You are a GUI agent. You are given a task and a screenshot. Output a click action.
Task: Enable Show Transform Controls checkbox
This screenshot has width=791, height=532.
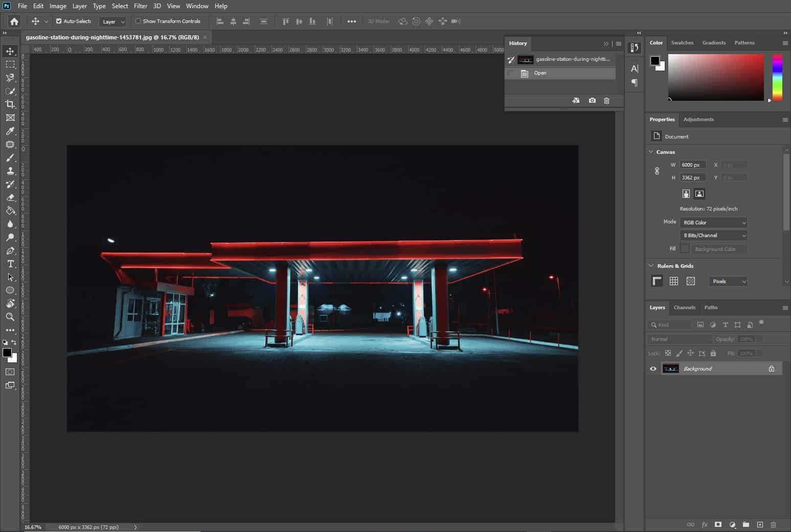point(138,21)
